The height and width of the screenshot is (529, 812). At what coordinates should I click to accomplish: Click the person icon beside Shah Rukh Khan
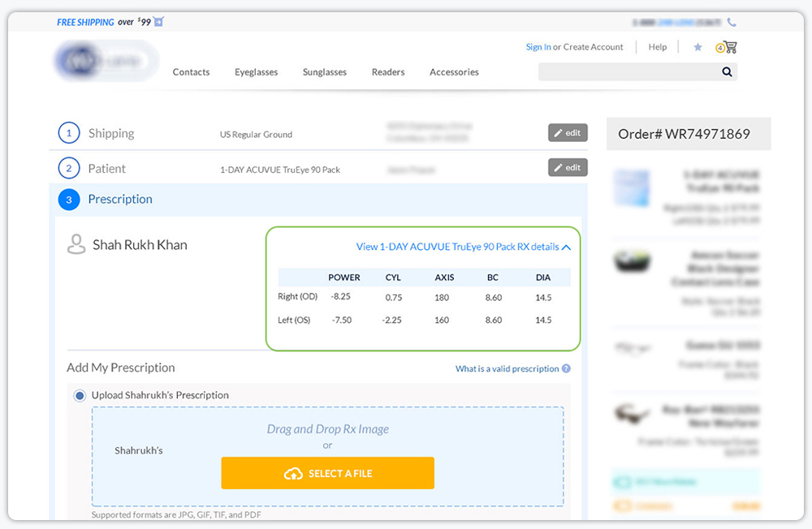[x=77, y=244]
